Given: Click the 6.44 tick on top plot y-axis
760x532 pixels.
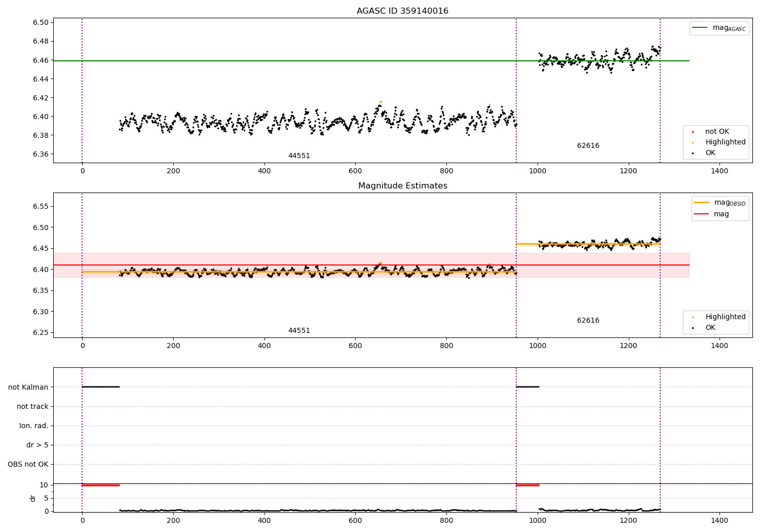Looking at the screenshot, I should point(41,79).
